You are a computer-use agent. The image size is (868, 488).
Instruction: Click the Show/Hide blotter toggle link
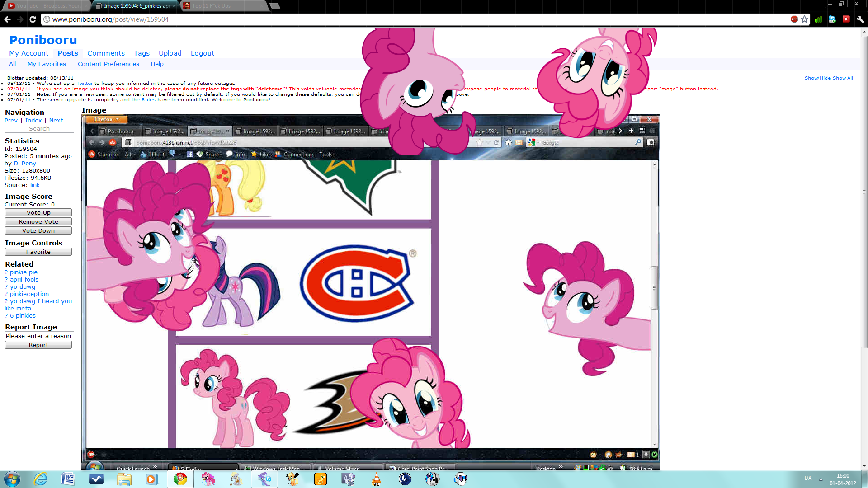(x=817, y=78)
